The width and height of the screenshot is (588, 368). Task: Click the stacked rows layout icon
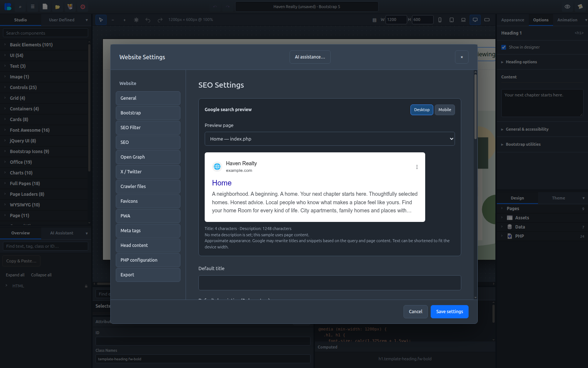pyautogui.click(x=374, y=20)
